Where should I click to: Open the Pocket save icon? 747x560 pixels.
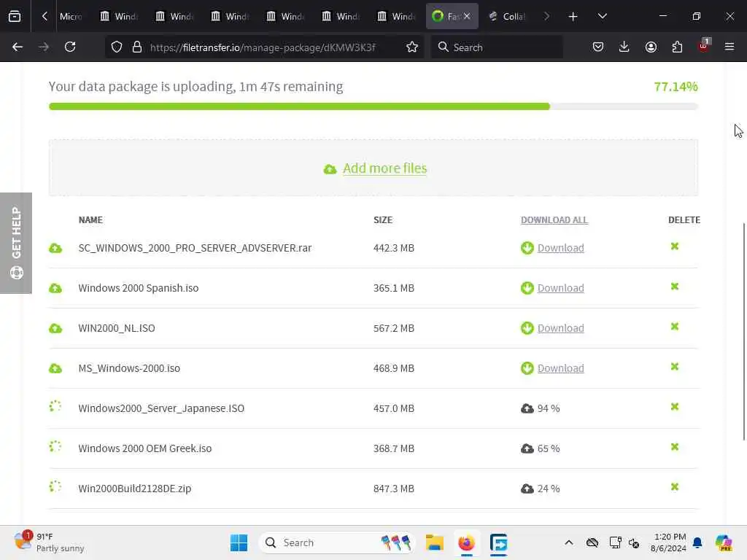(x=598, y=47)
